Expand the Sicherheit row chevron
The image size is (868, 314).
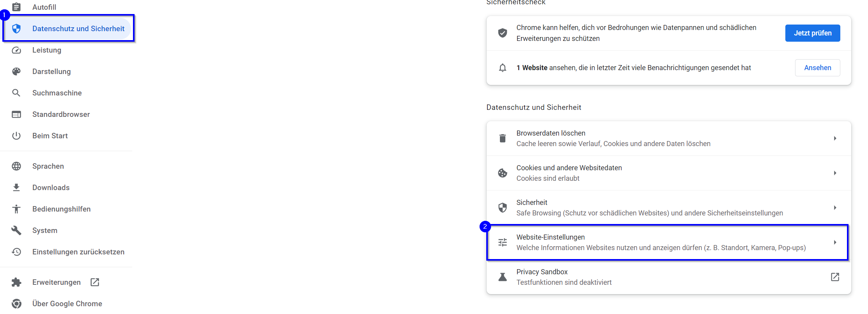[835, 208]
